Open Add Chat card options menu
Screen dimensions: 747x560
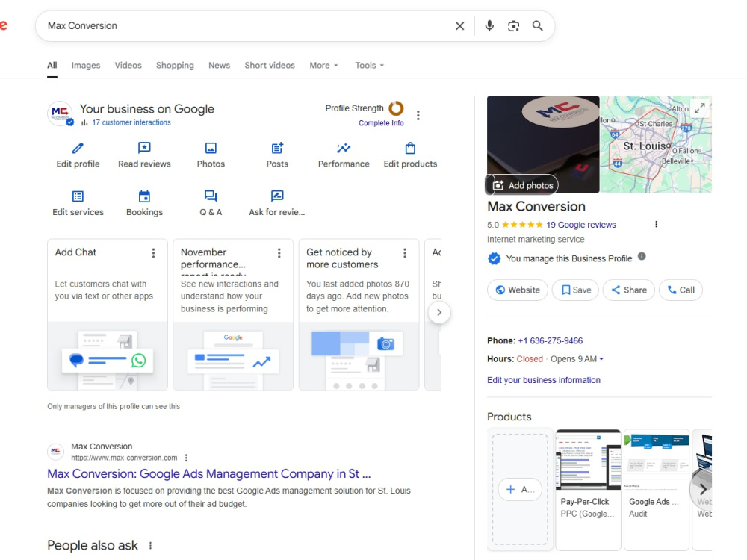pyautogui.click(x=153, y=253)
